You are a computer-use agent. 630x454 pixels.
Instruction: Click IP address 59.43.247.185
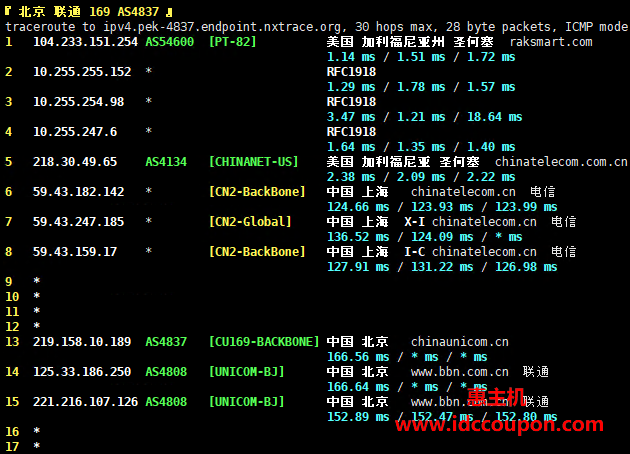[x=78, y=222]
